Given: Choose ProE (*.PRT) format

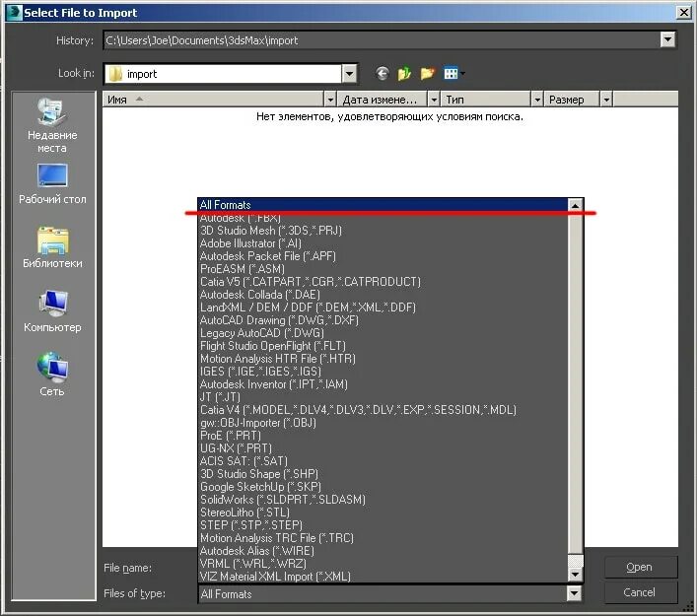Looking at the screenshot, I should pyautogui.click(x=383, y=436).
